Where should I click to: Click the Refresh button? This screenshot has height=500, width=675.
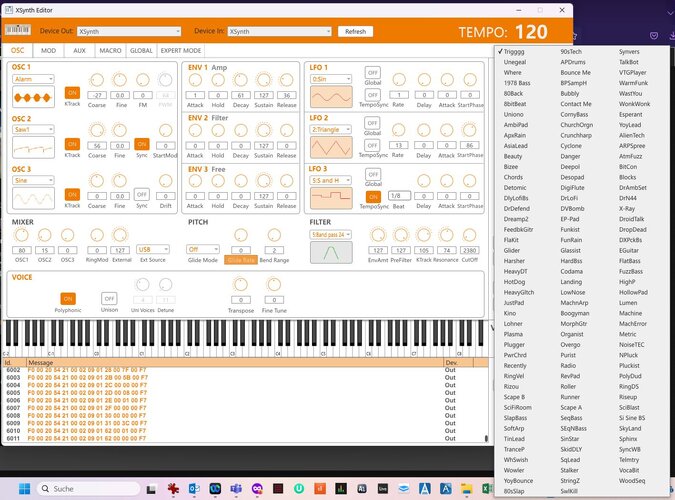tap(355, 31)
